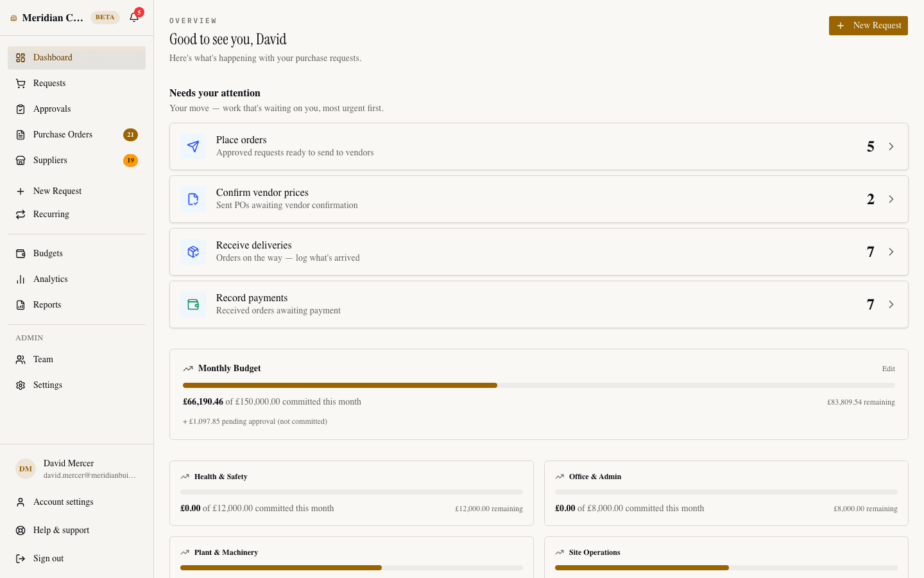The image size is (924, 578).
Task: Click the plus icon beside New Request in sidebar
Action: pyautogui.click(x=21, y=191)
